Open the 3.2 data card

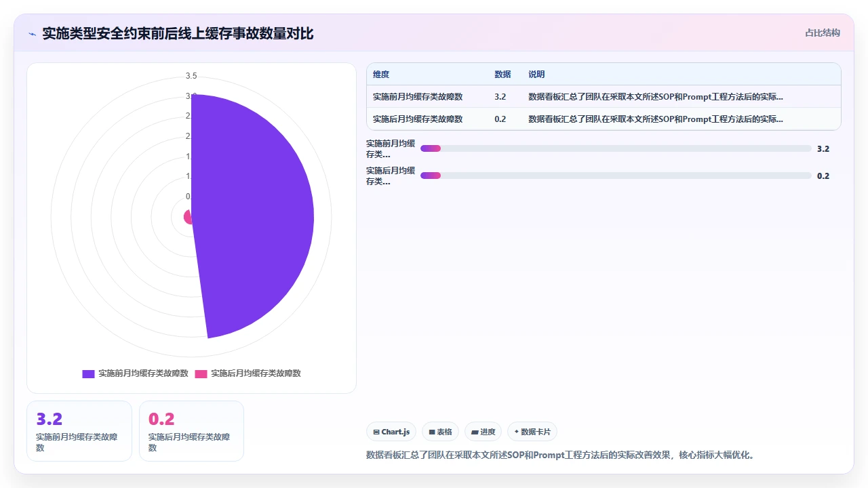79,431
